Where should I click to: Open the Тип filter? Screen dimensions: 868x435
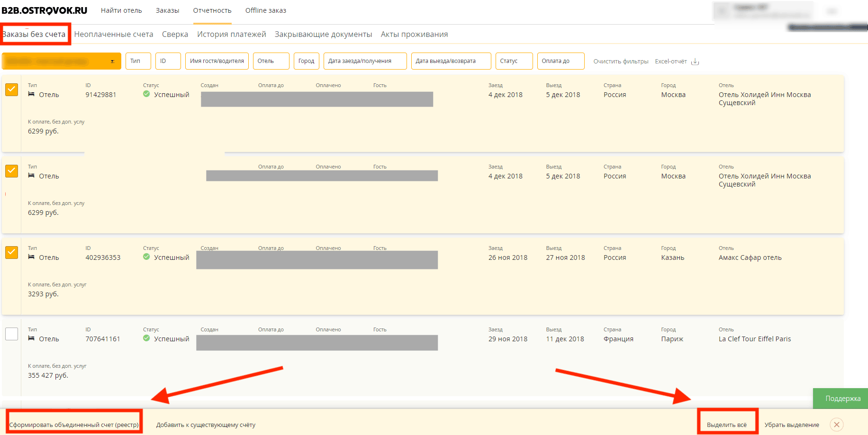[138, 61]
